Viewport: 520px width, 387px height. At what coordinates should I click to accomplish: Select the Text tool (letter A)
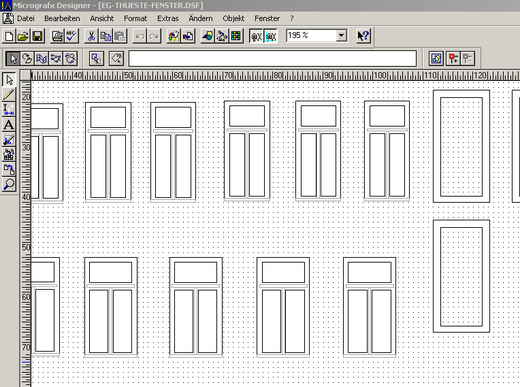(x=9, y=125)
